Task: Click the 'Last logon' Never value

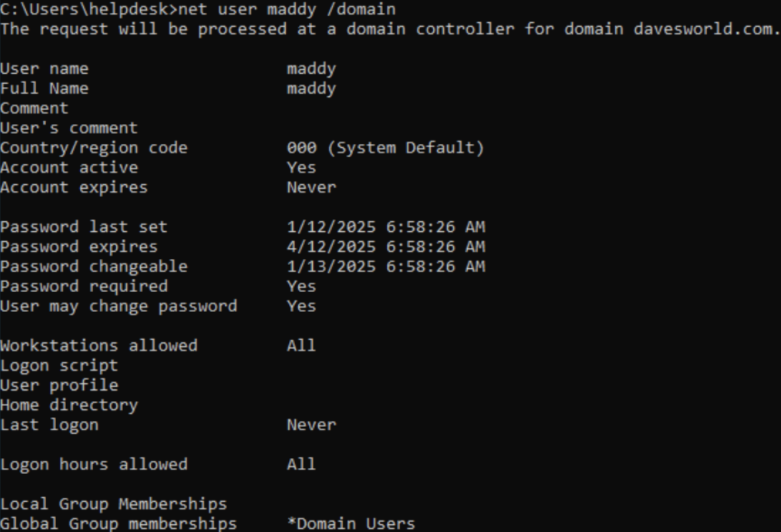Action: [311, 425]
